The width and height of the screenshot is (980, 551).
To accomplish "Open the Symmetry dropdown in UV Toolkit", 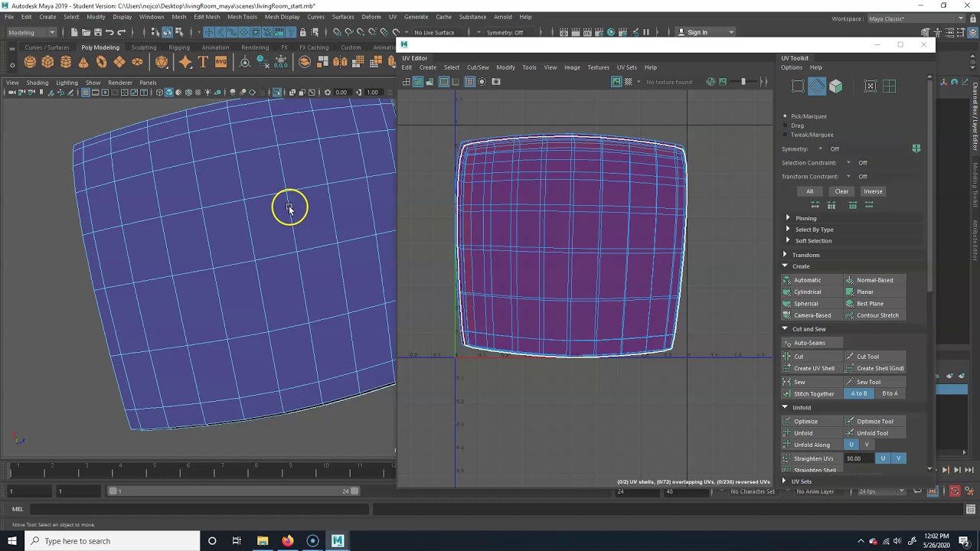I will [820, 149].
